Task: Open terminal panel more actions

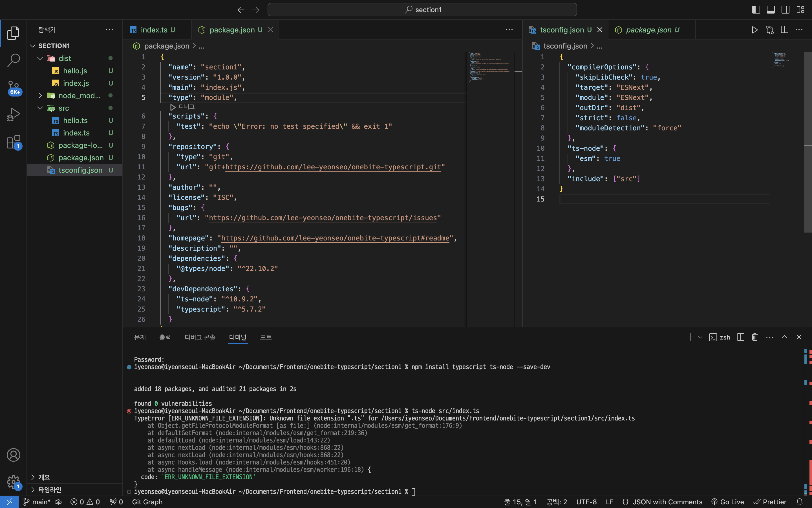Action: (770, 337)
